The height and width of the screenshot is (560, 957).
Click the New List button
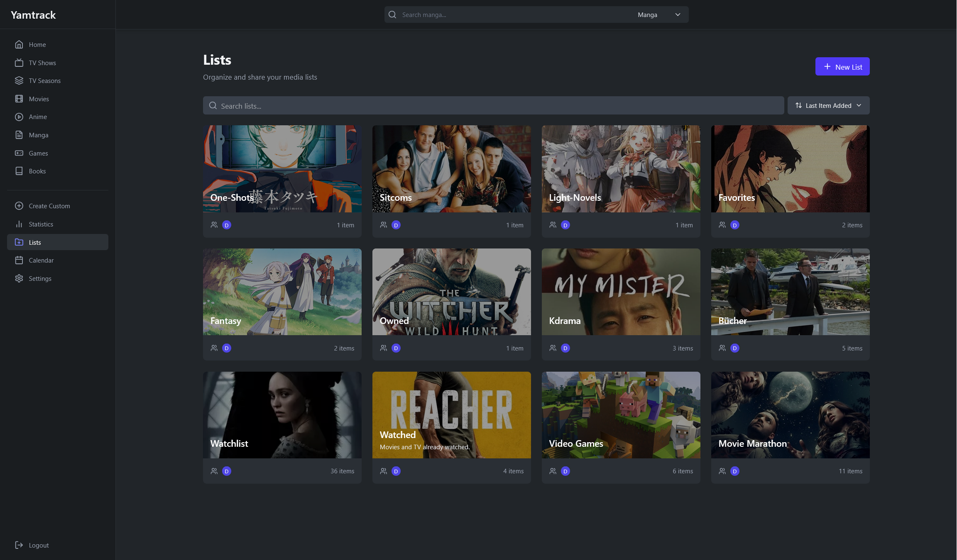click(x=842, y=66)
